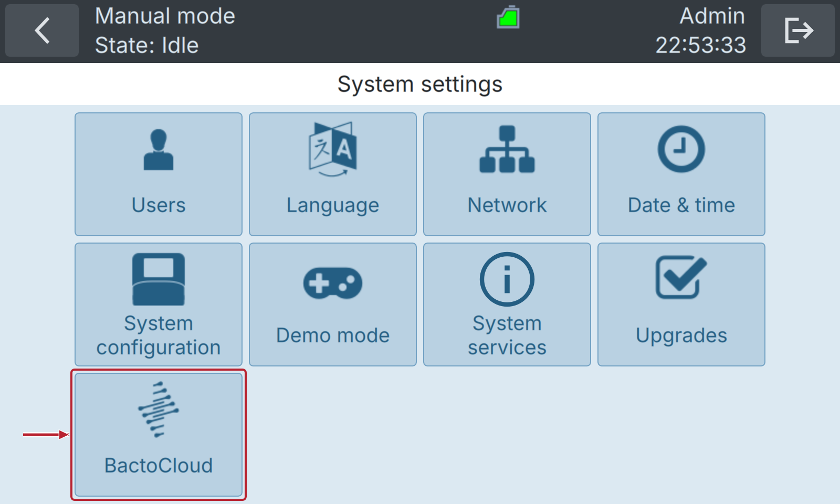Open the System services tile
The image size is (840, 504).
[507, 304]
